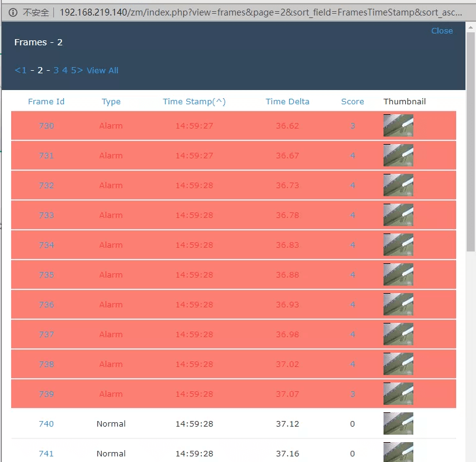
Task: Open thumbnail image for frame 739
Action: pos(398,394)
